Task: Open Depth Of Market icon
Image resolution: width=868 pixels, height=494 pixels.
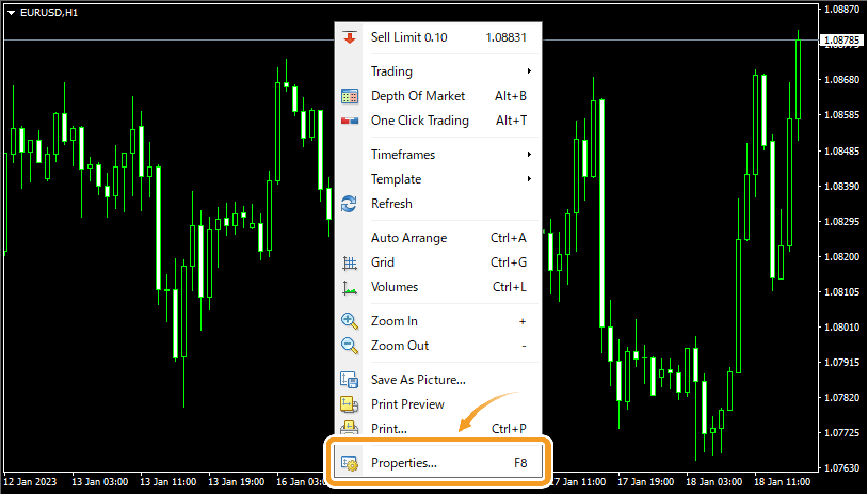Action: (349, 97)
